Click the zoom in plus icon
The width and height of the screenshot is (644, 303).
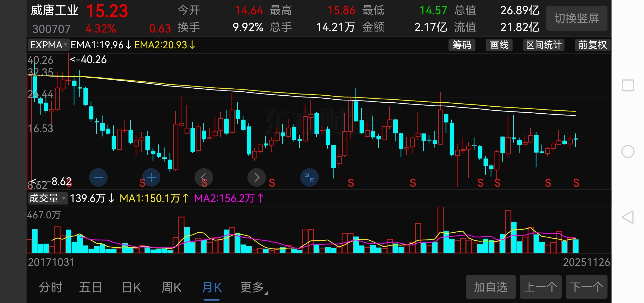coord(151,178)
